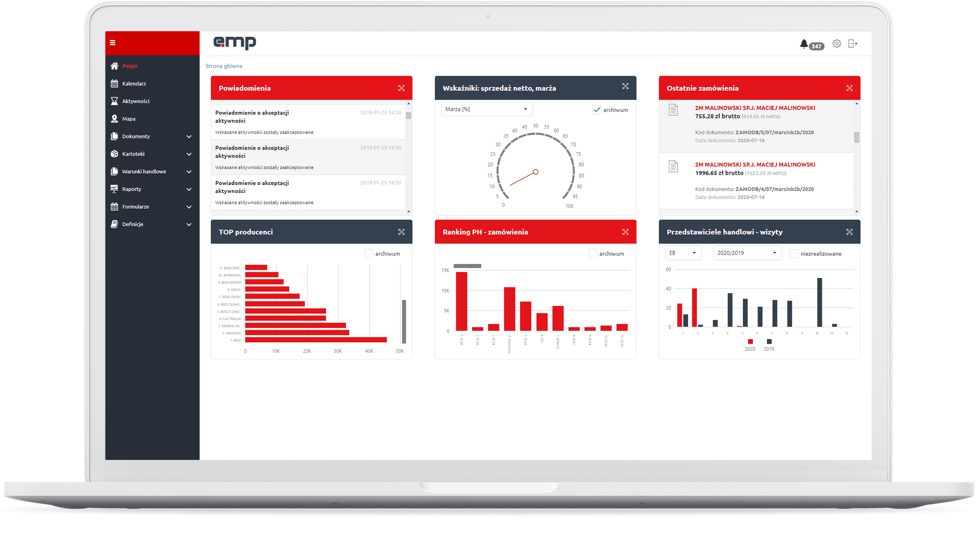Click the Aktywności hourglass icon
Screen dimensions: 980x533
pos(114,101)
